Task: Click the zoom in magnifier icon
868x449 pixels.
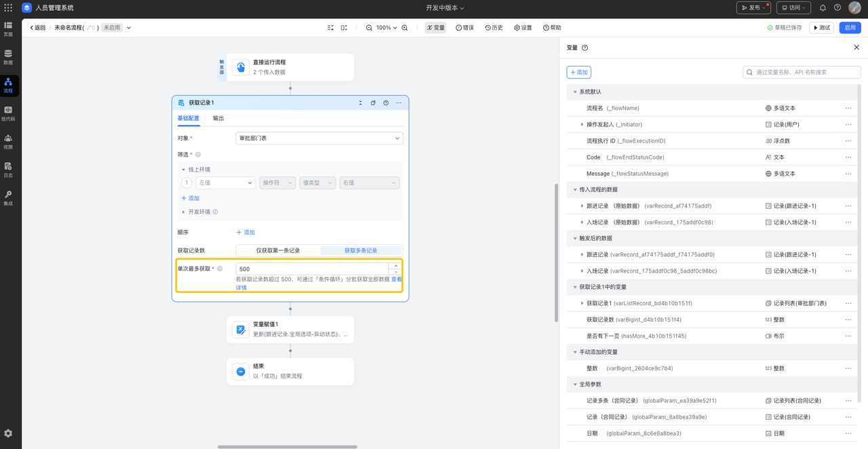Action: click(405, 28)
